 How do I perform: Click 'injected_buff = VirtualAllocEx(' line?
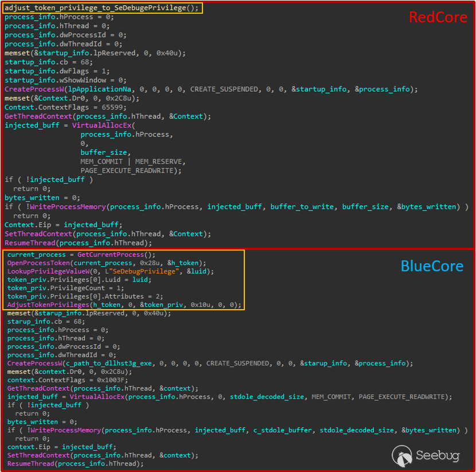(x=70, y=126)
